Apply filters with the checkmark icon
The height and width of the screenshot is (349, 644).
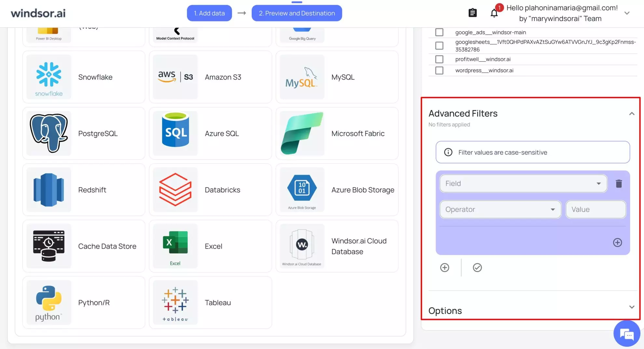point(477,267)
